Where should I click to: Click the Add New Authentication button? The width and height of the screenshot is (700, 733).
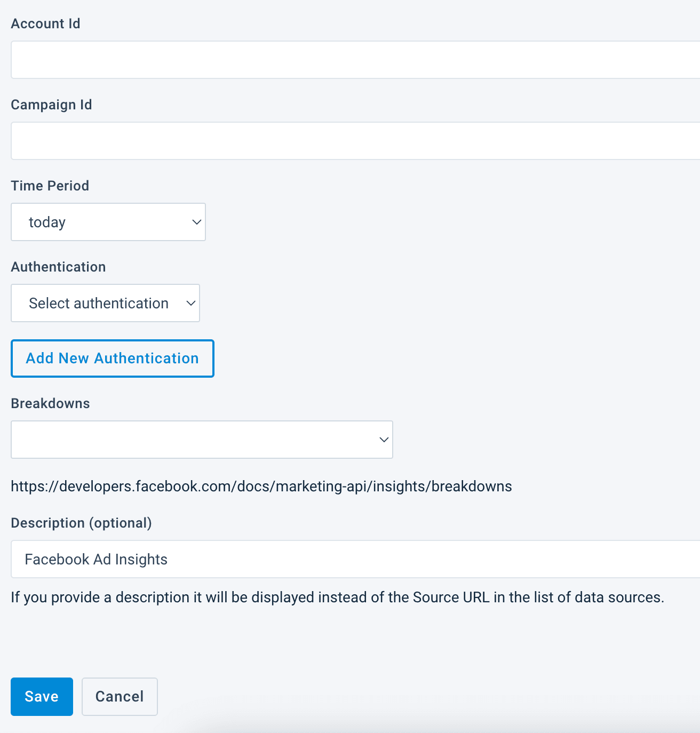coord(113,358)
